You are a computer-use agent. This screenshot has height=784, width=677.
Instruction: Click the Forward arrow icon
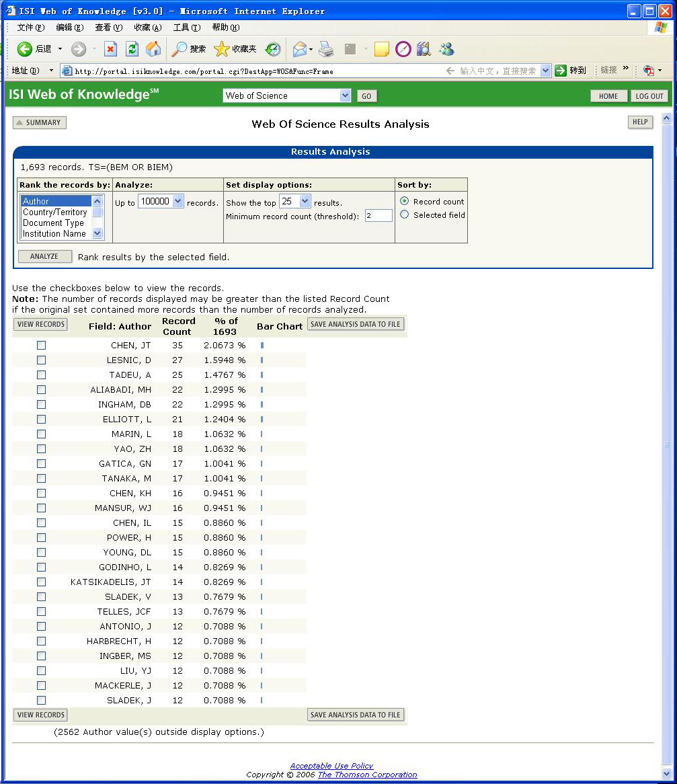tap(79, 49)
